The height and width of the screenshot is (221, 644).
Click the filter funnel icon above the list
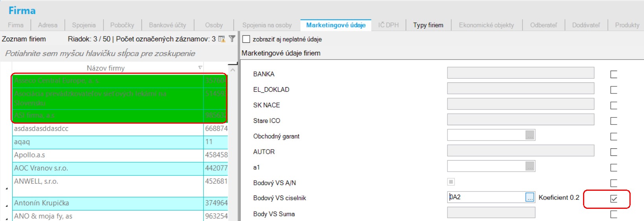(x=232, y=39)
